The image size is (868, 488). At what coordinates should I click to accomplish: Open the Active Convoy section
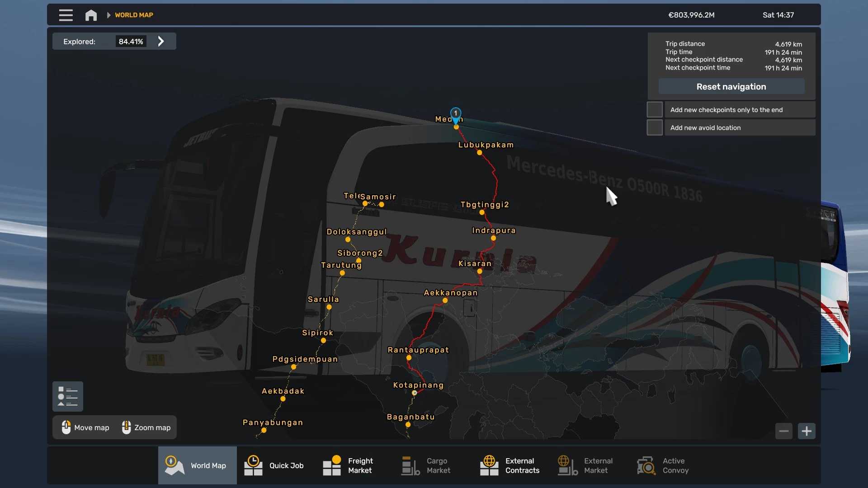(x=663, y=465)
